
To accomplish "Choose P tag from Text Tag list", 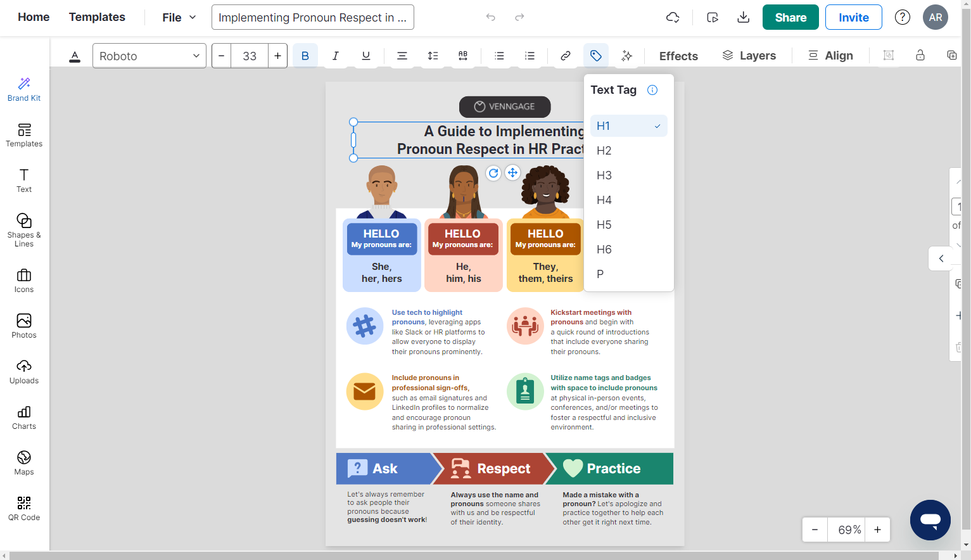I will (x=628, y=274).
